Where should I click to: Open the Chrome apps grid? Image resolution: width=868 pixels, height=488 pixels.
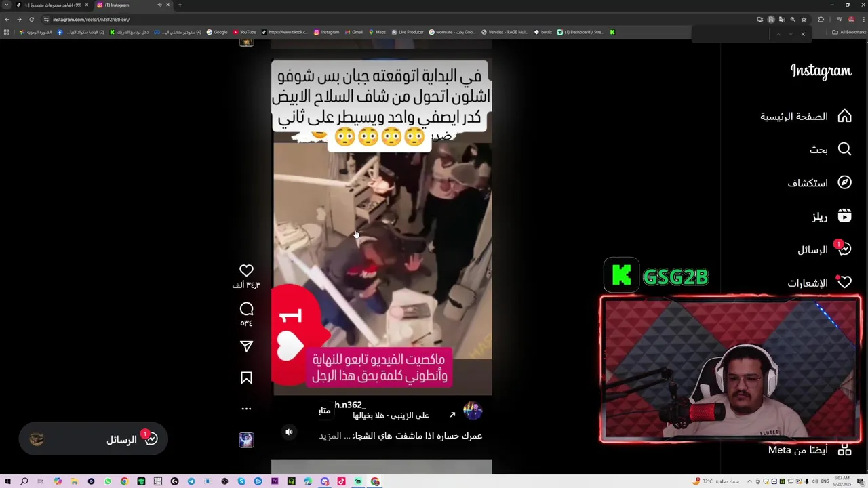coord(7,32)
